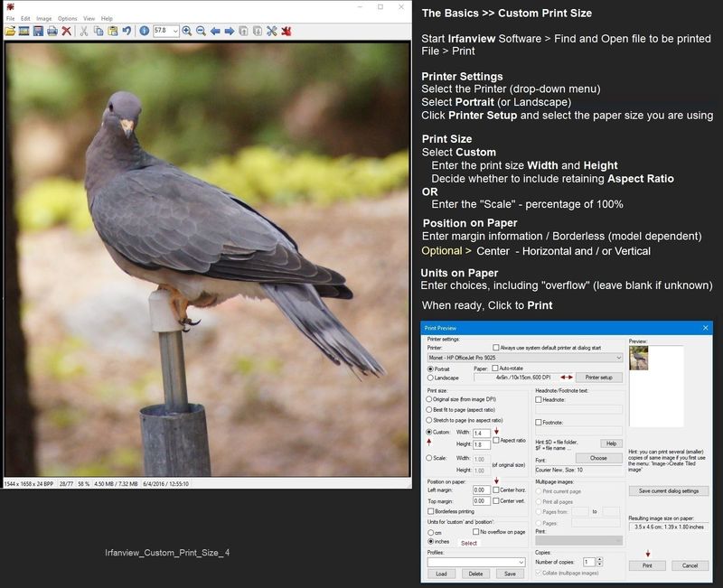Click the Save floppy disk icon
Viewport: 723px width, 588px height.
click(x=38, y=31)
